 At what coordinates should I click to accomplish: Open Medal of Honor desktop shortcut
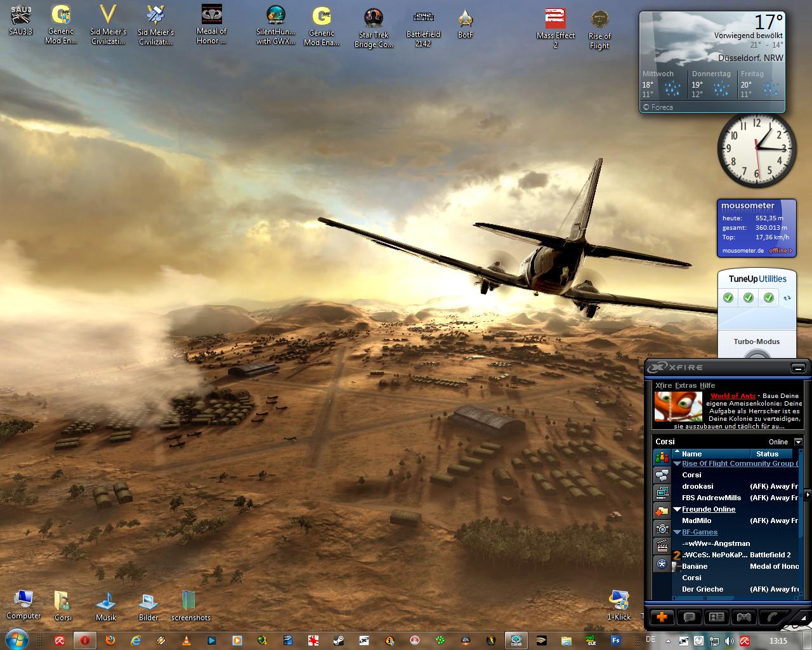[x=211, y=25]
